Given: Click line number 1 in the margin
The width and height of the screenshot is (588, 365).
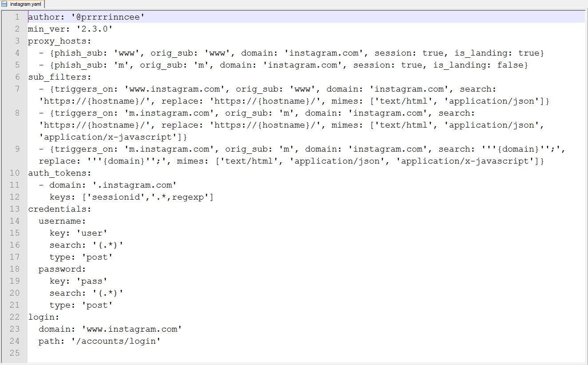Looking at the screenshot, I should point(17,17).
